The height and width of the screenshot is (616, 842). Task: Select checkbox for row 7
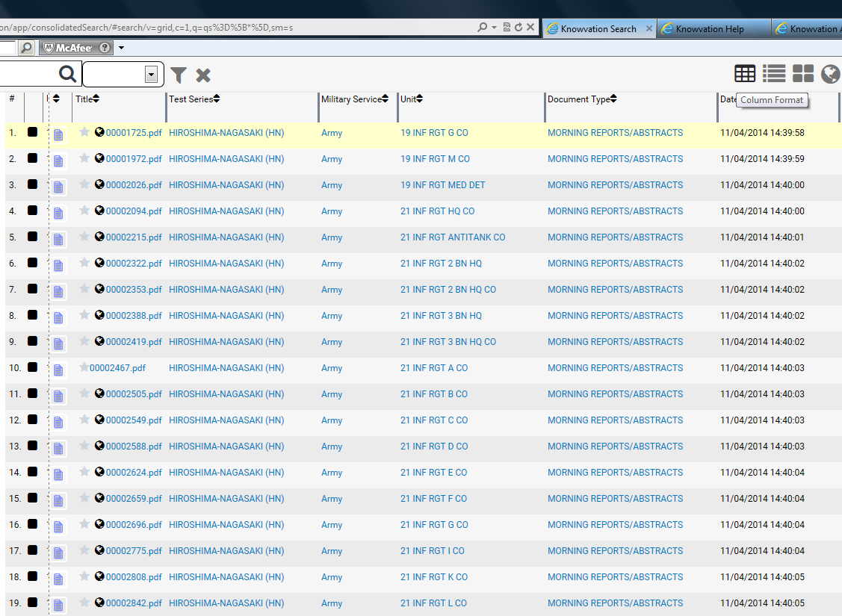pos(32,289)
